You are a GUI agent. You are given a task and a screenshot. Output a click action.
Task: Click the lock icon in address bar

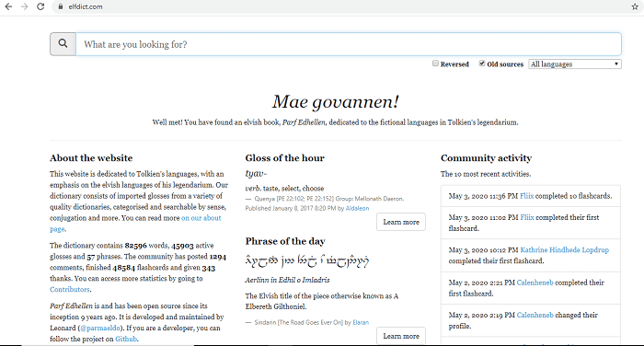[61, 6]
